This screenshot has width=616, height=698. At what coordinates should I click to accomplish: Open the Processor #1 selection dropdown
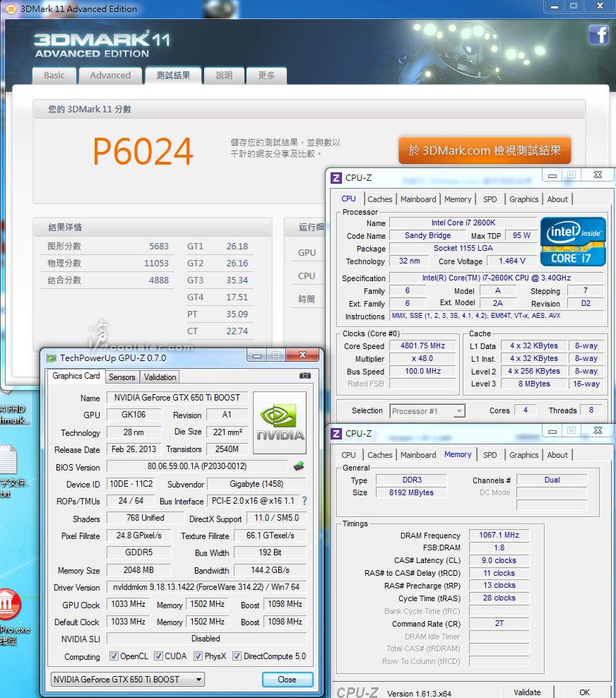coord(427,411)
